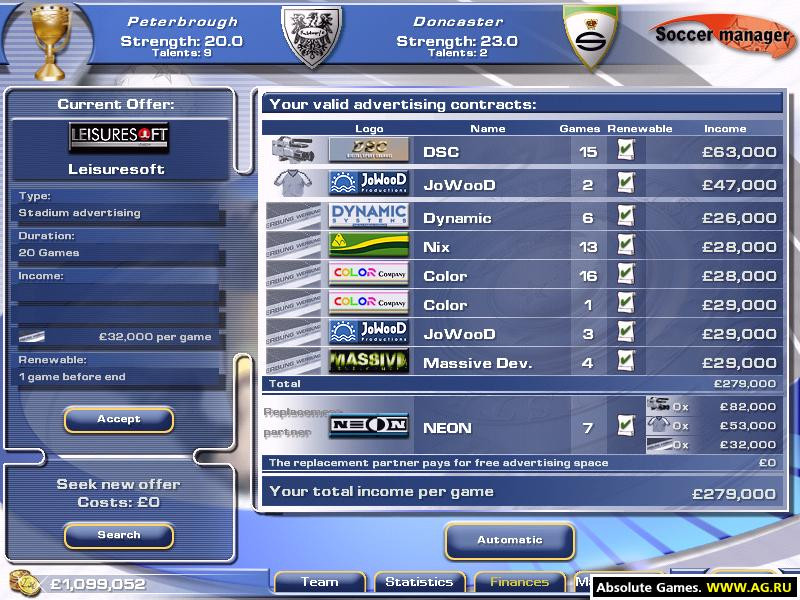Click the stadium board icon next to £32,000
The image size is (800, 600).
659,444
